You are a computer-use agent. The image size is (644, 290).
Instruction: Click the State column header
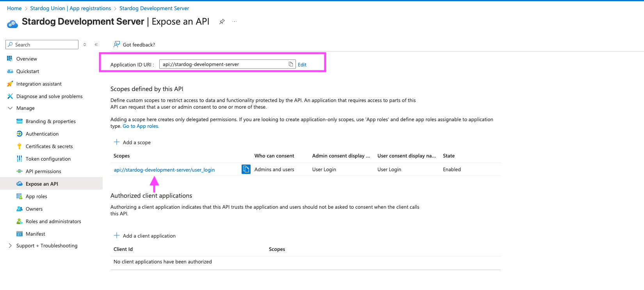coord(449,156)
